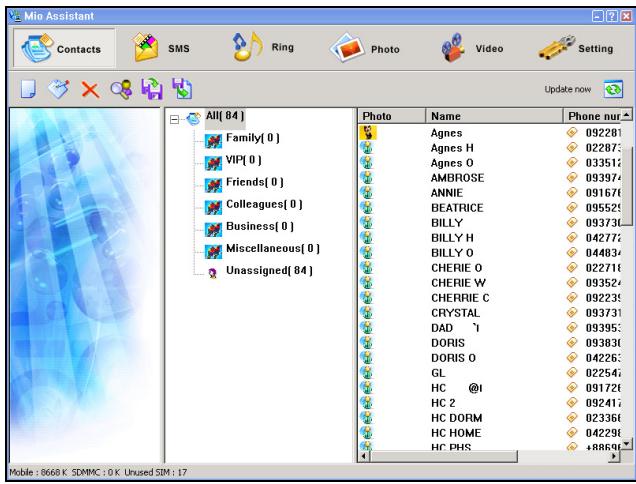Select the GL contact
The height and width of the screenshot is (484, 636).
point(438,373)
